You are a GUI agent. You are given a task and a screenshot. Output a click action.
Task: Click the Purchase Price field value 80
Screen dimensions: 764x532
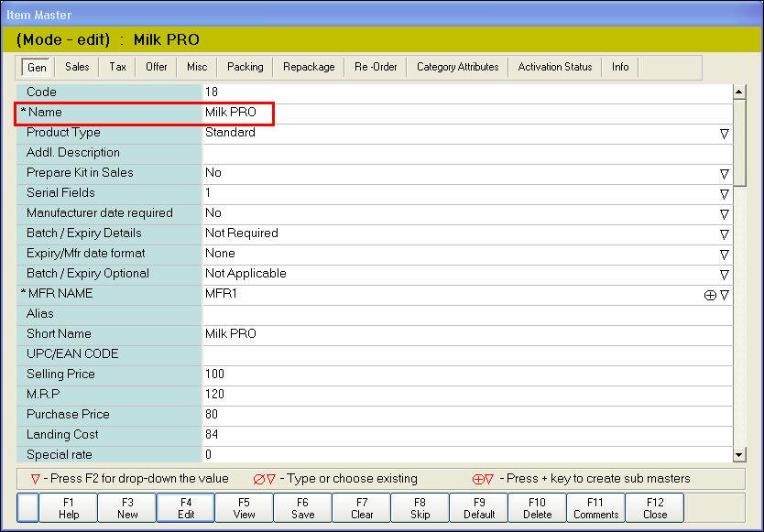point(468,415)
